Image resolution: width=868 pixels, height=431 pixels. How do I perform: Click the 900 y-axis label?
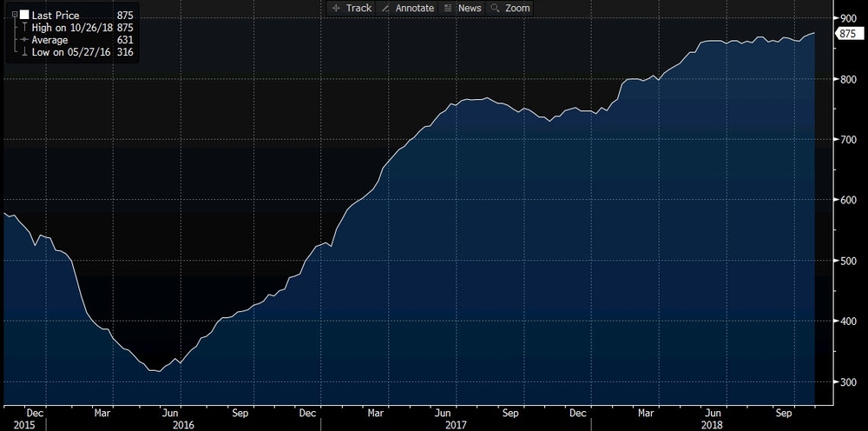[x=849, y=18]
